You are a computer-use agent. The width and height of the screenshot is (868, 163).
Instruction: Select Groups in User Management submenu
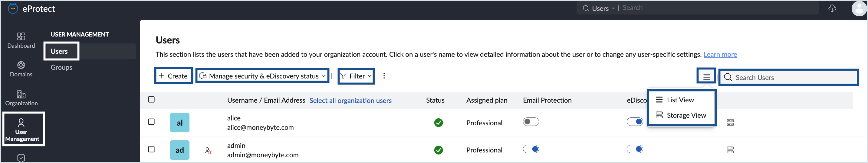click(x=61, y=67)
